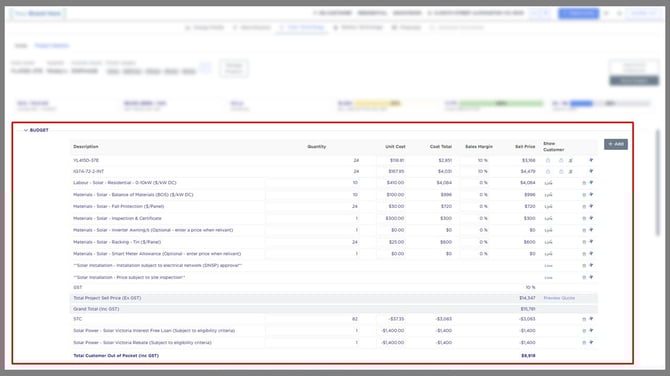Click the vertical scrollbar beside the budget table
Screen dimensions: 670x376
(658, 183)
